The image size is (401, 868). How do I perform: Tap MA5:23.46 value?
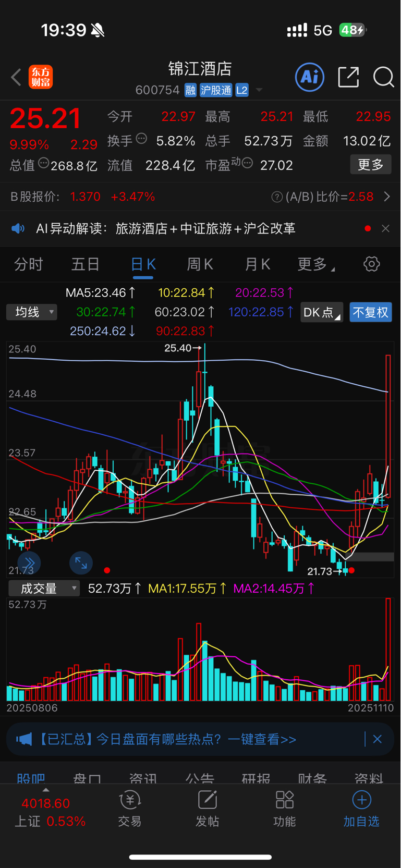(x=101, y=292)
